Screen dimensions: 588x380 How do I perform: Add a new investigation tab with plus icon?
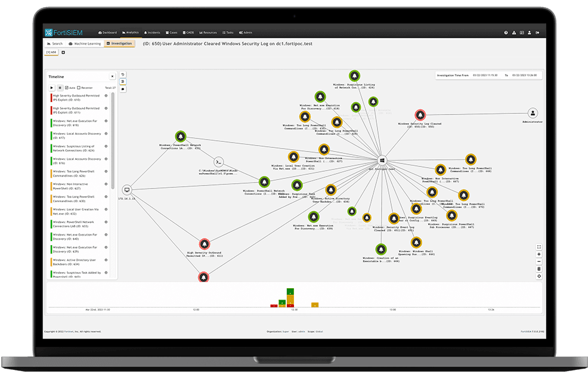pyautogui.click(x=63, y=52)
